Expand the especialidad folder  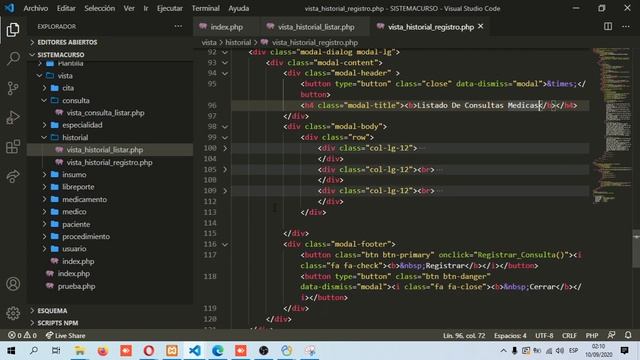pyautogui.click(x=82, y=125)
